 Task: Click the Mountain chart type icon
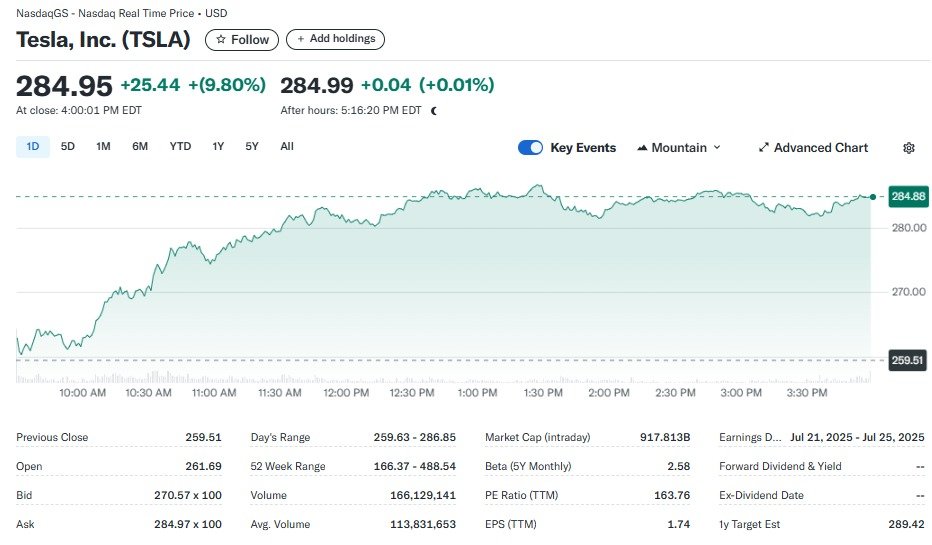(642, 148)
